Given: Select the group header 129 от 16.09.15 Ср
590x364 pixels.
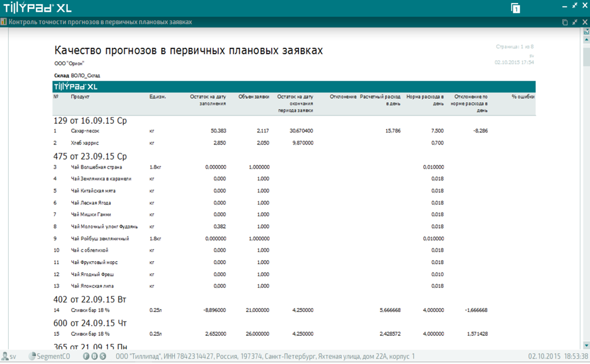Looking at the screenshot, I should tap(90, 120).
